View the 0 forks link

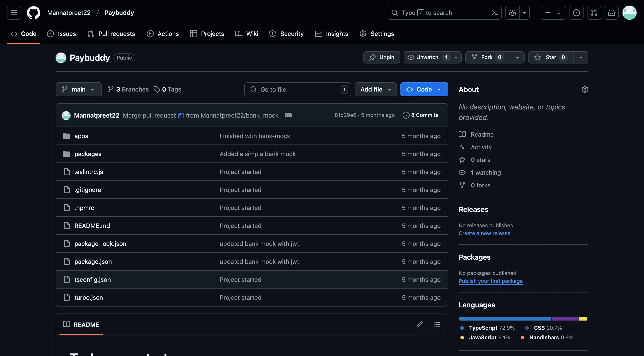(x=475, y=185)
